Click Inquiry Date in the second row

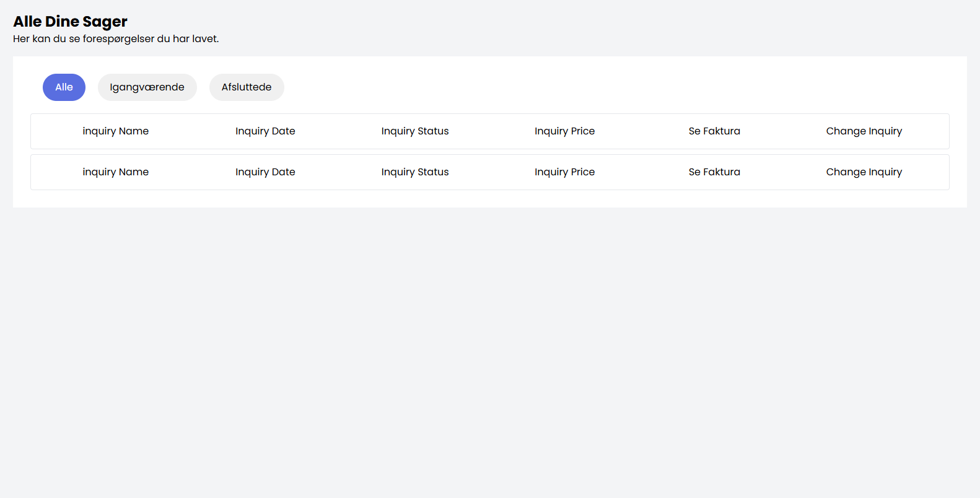click(265, 172)
